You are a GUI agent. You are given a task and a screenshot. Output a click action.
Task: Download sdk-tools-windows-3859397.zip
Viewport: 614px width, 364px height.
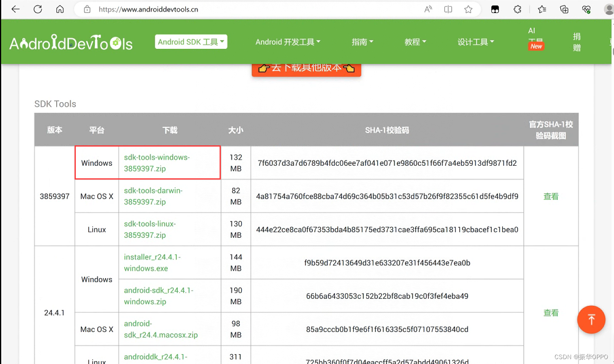point(157,163)
